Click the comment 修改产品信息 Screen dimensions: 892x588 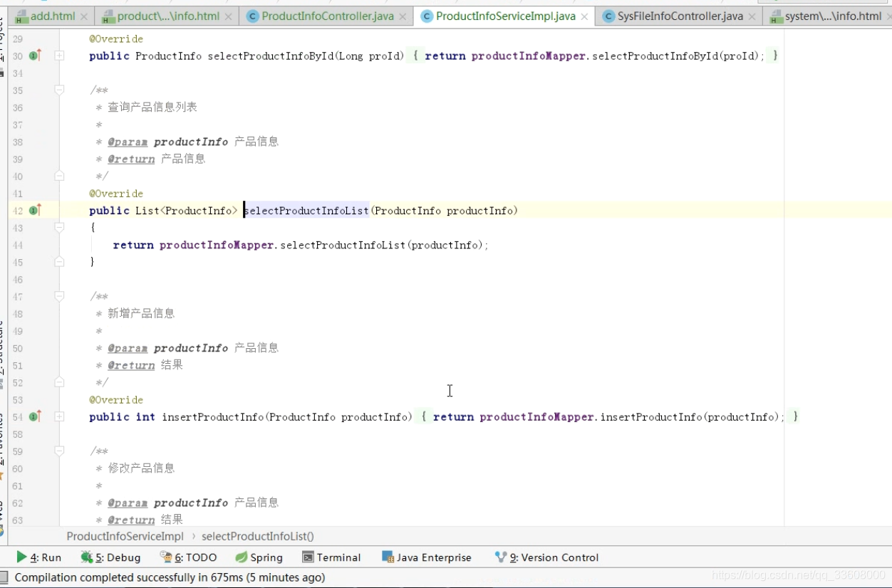tap(141, 468)
